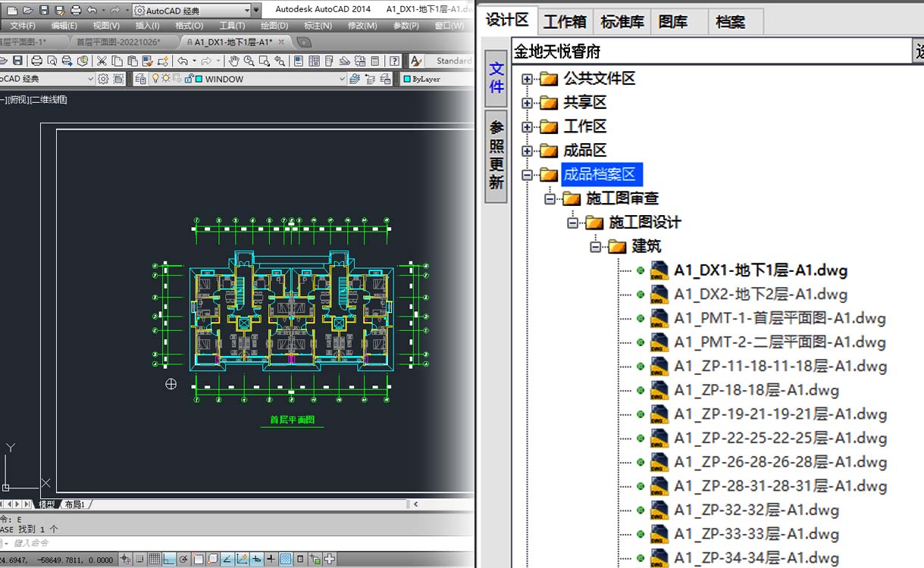Expand the 公共文件区 folder
924x568 pixels.
(528, 79)
